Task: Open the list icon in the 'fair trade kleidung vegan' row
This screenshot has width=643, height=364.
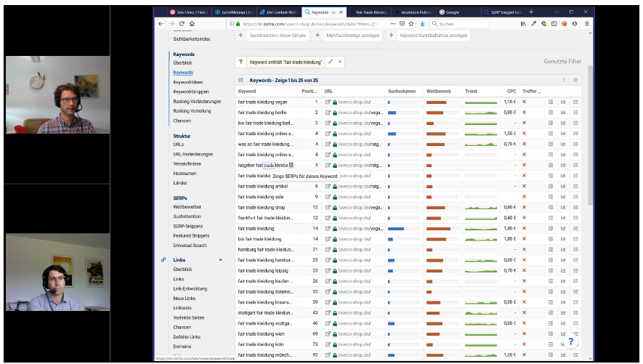Action: coord(575,102)
